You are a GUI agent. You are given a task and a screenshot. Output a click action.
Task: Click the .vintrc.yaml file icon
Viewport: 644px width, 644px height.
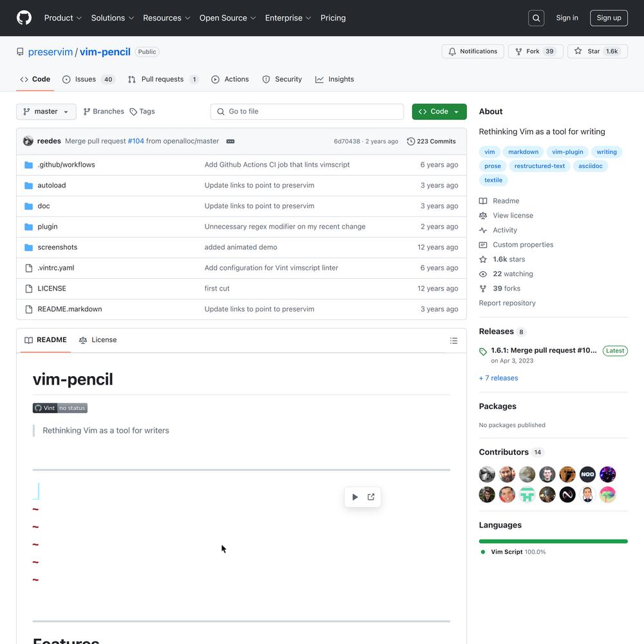pyautogui.click(x=29, y=268)
